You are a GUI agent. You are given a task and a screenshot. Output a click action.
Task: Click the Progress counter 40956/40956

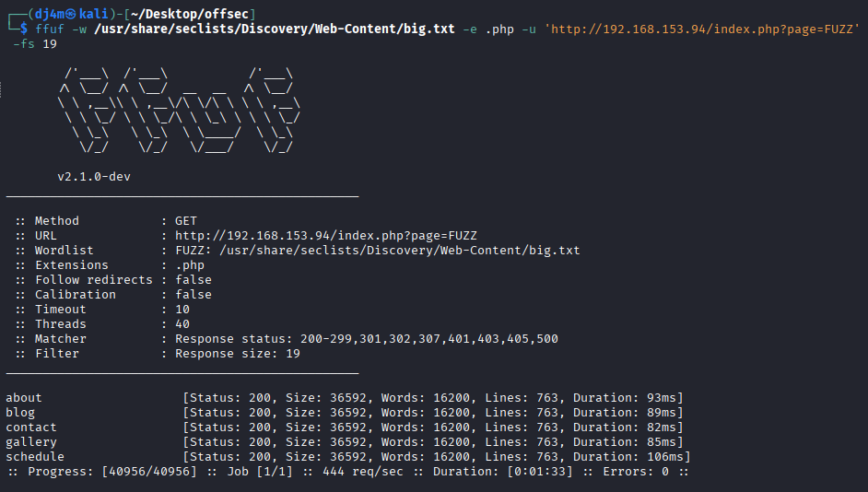149,472
